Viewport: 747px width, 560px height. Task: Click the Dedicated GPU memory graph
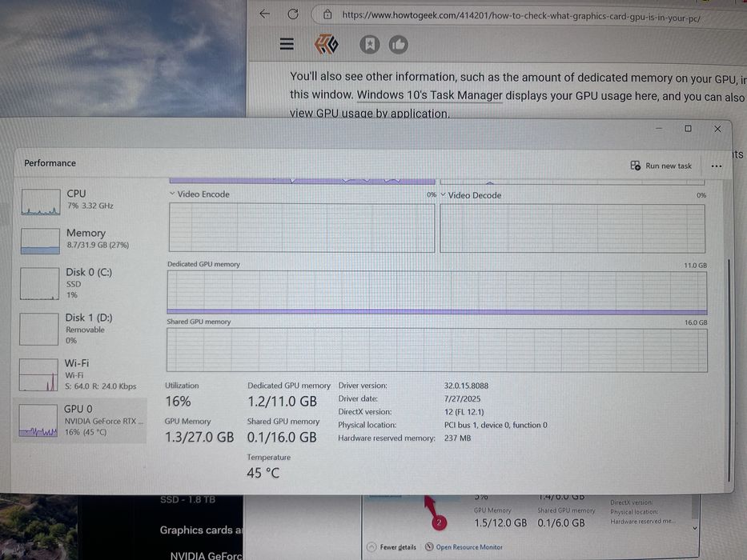tap(437, 292)
